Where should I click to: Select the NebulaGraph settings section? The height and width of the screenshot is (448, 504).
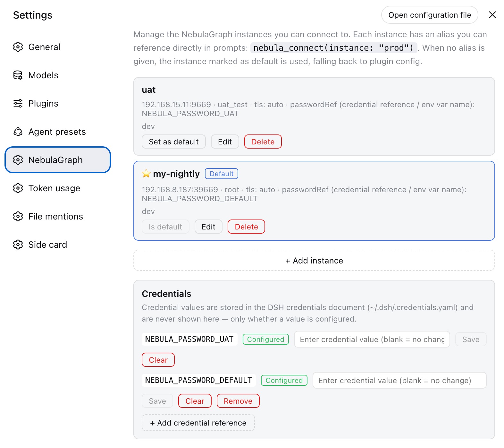point(58,160)
